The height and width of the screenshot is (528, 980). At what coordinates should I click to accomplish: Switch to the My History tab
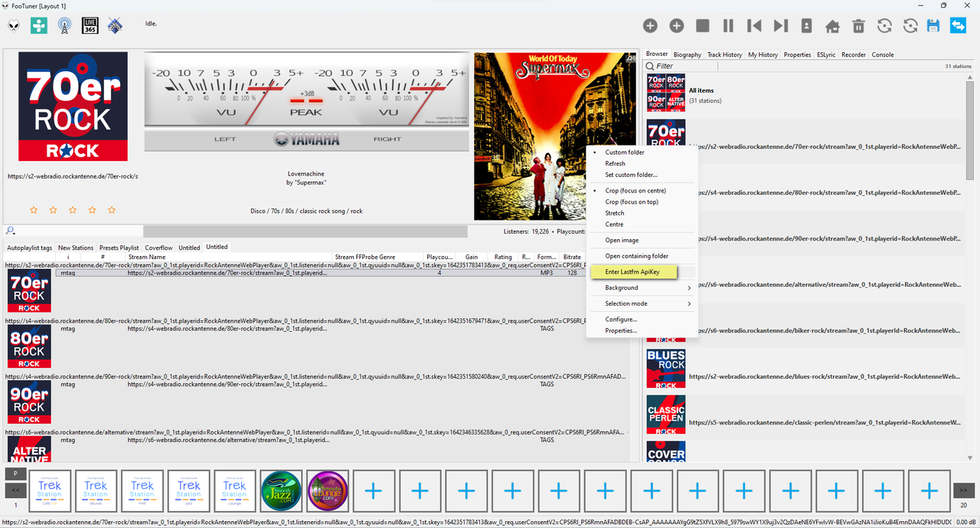763,54
